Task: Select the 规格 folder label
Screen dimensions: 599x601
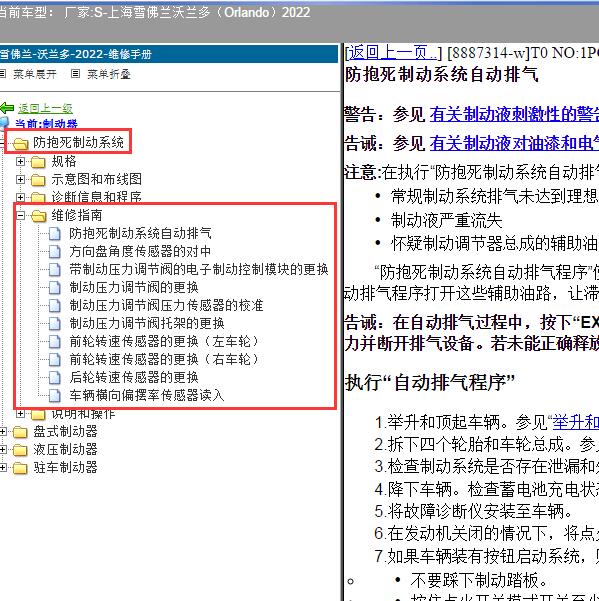Action: (64, 161)
